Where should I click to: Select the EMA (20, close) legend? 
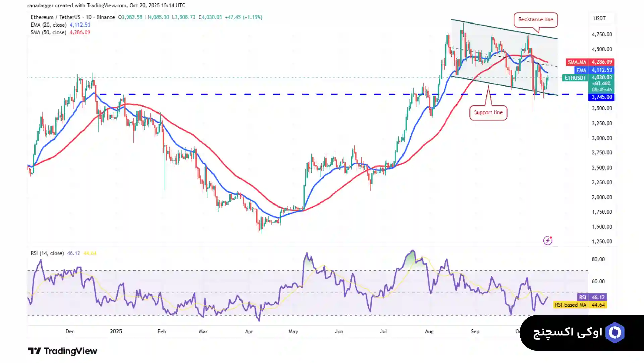click(49, 25)
